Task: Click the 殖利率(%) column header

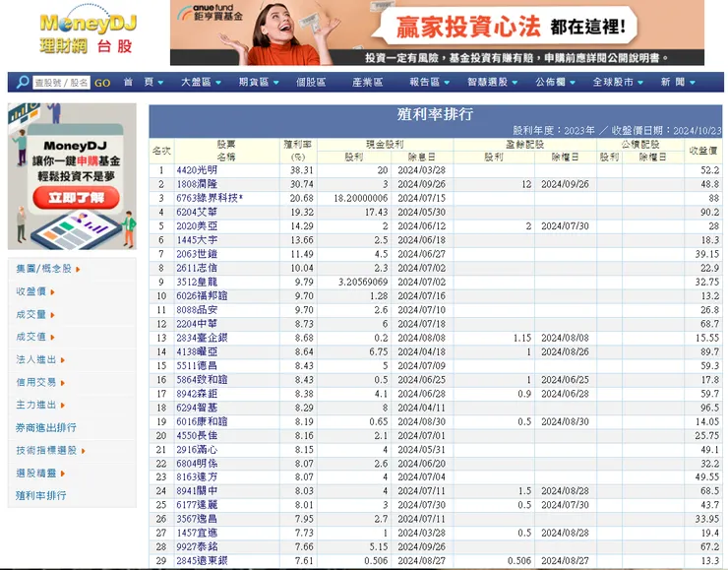Action: (x=298, y=151)
